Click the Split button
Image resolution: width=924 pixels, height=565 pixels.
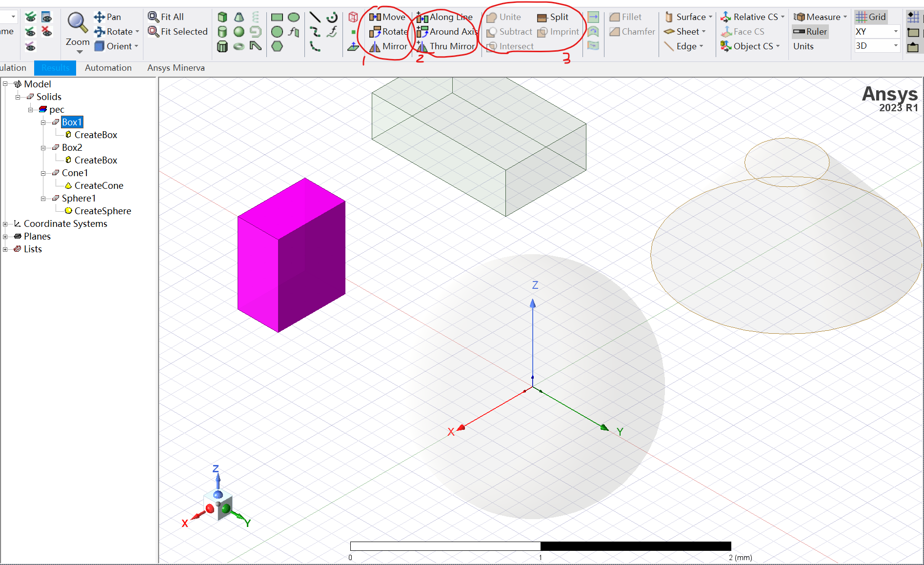tap(553, 17)
